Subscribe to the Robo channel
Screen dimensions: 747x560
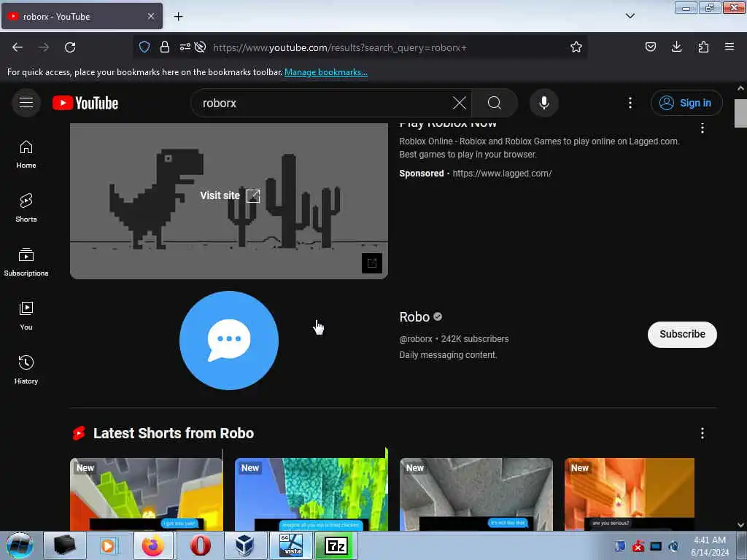pyautogui.click(x=682, y=334)
